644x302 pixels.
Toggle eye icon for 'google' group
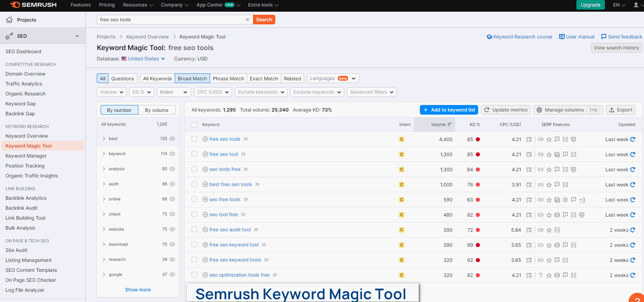(x=172, y=275)
